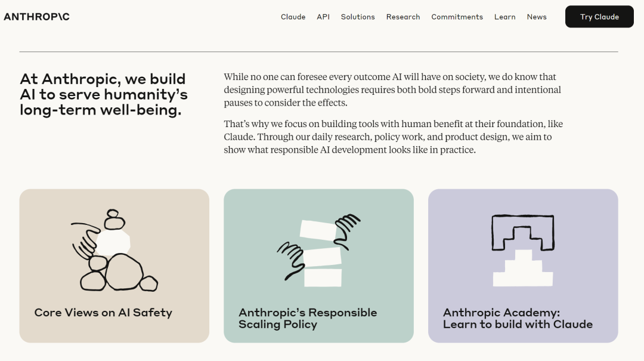Open the Learn navigation menu
Screen dimensions: 644x361
click(x=505, y=17)
